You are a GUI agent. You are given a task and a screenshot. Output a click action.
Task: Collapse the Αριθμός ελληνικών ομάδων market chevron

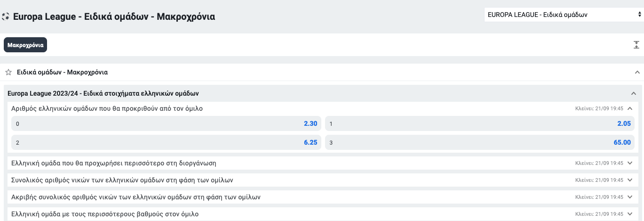(630, 108)
